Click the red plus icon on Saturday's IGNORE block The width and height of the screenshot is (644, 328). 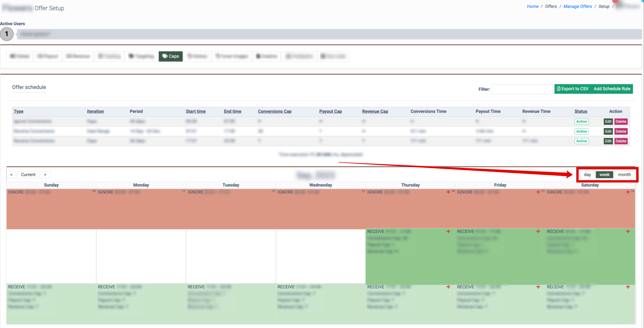coord(628,192)
